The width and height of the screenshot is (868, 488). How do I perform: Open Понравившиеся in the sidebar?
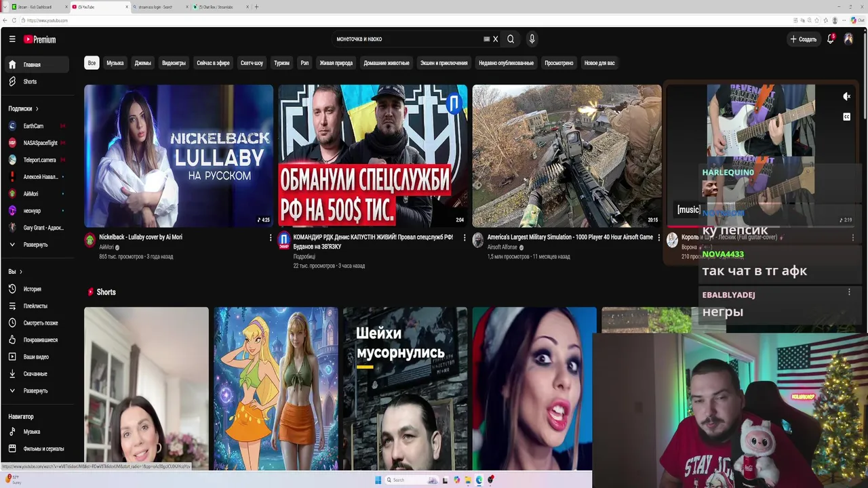[x=38, y=340]
